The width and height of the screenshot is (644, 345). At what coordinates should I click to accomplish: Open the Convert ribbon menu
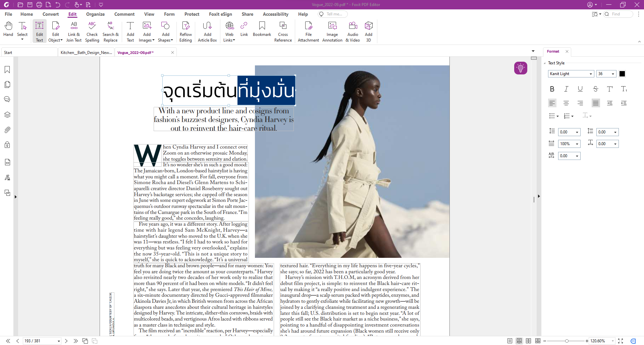(x=51, y=14)
